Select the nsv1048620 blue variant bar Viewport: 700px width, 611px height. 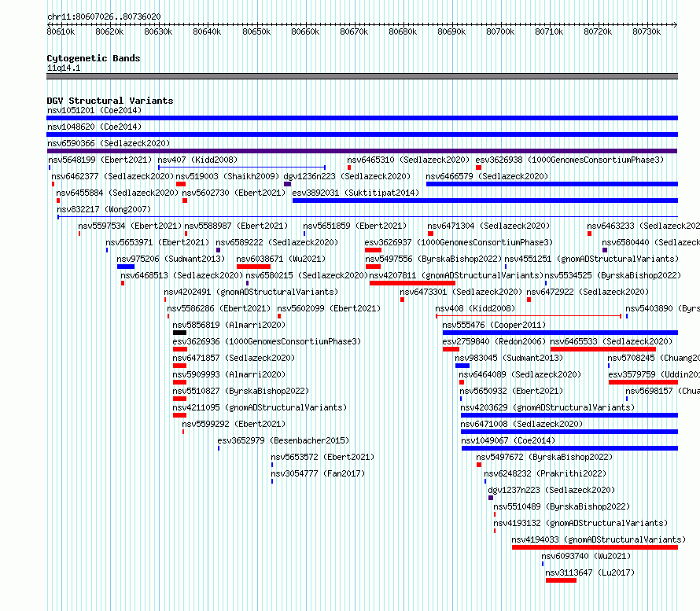(x=362, y=134)
